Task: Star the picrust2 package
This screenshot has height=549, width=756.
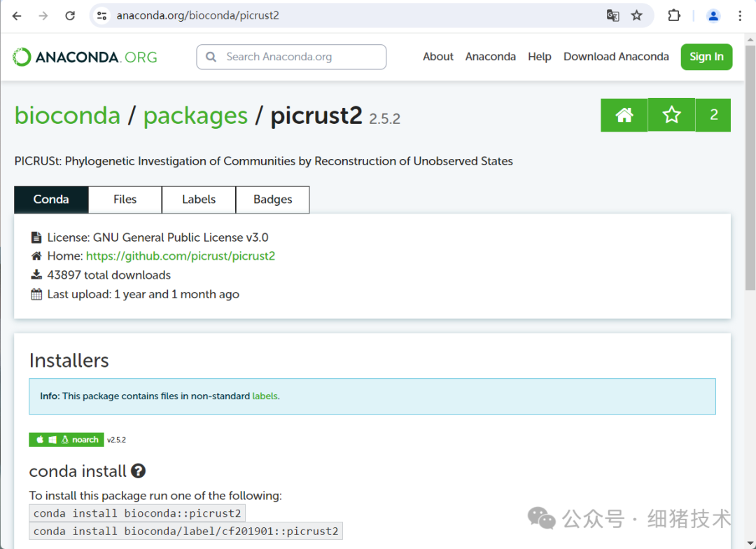Action: [671, 115]
